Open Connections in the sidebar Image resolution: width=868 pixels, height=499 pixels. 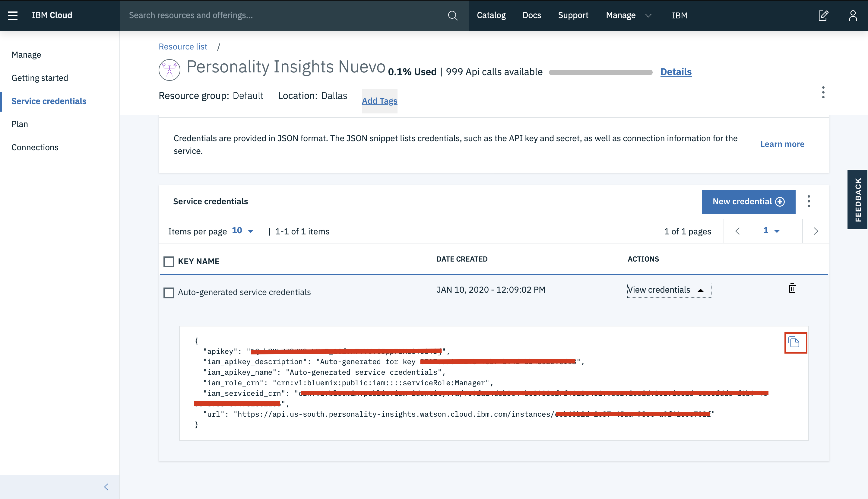[x=35, y=147]
